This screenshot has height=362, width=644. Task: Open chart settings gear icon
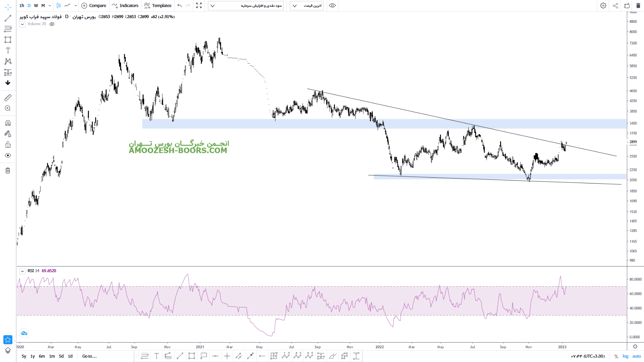point(603,5)
